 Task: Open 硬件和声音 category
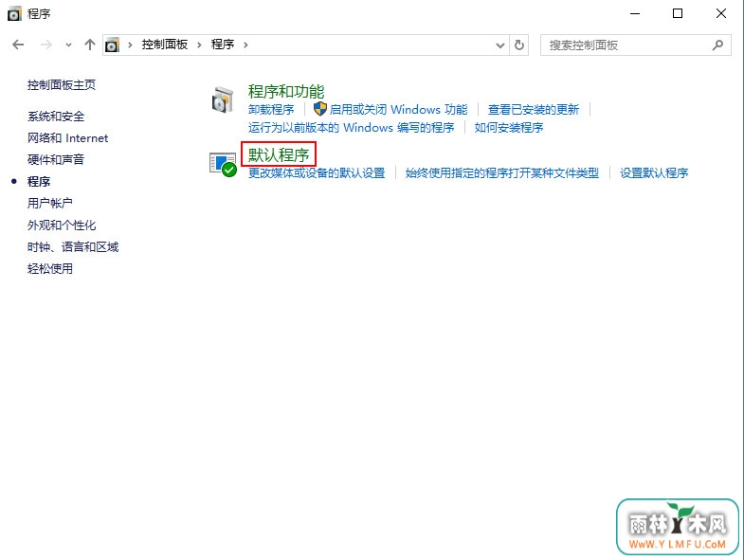[x=56, y=159]
